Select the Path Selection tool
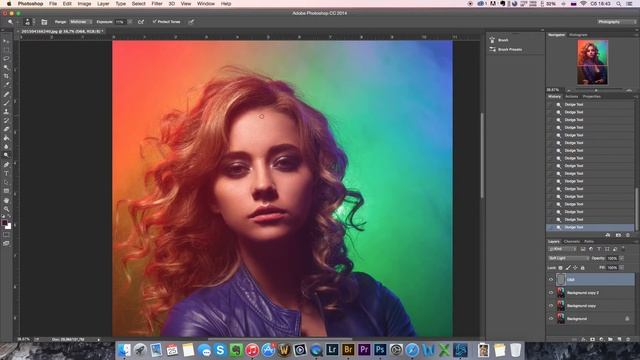640x360 pixels. click(x=6, y=182)
